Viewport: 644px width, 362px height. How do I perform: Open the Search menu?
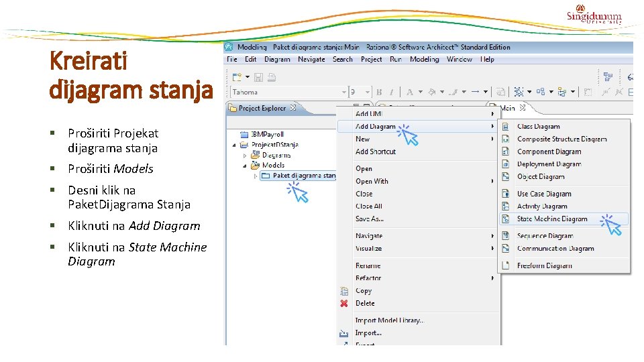tap(343, 59)
